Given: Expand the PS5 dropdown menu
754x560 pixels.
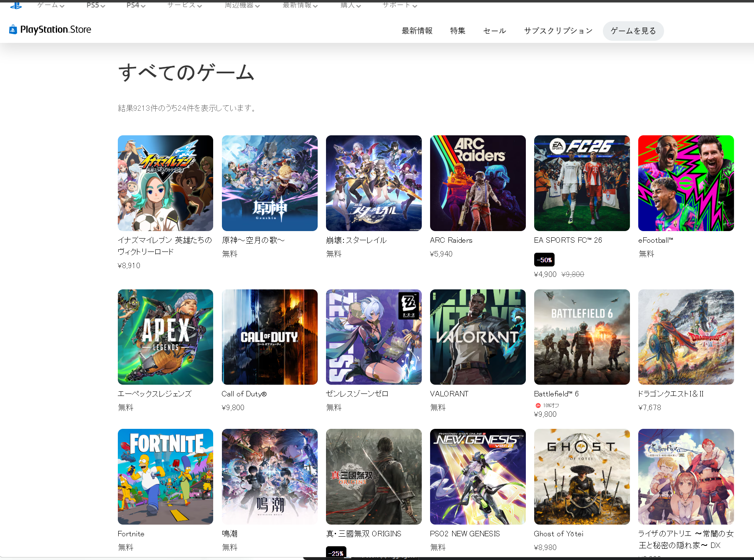Looking at the screenshot, I should click(95, 5).
